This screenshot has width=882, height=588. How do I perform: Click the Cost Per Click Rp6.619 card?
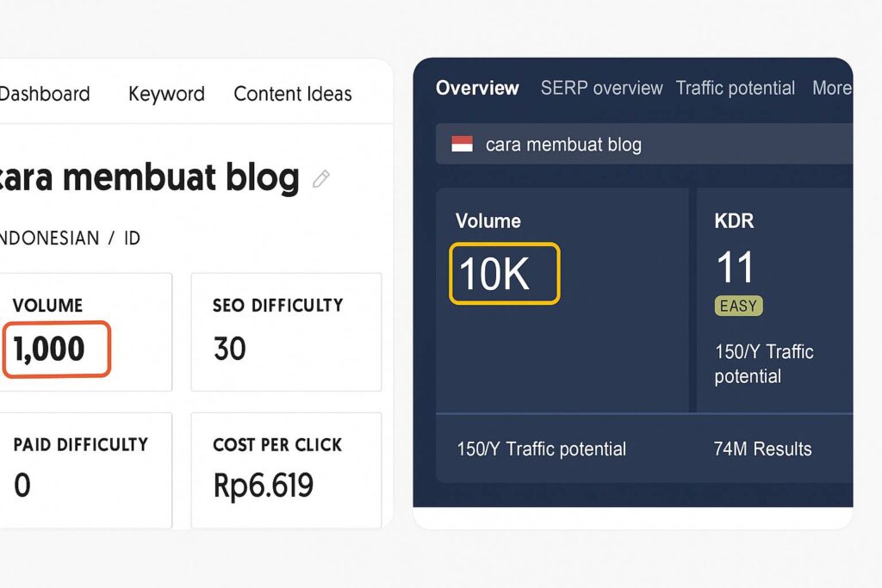[x=286, y=470]
